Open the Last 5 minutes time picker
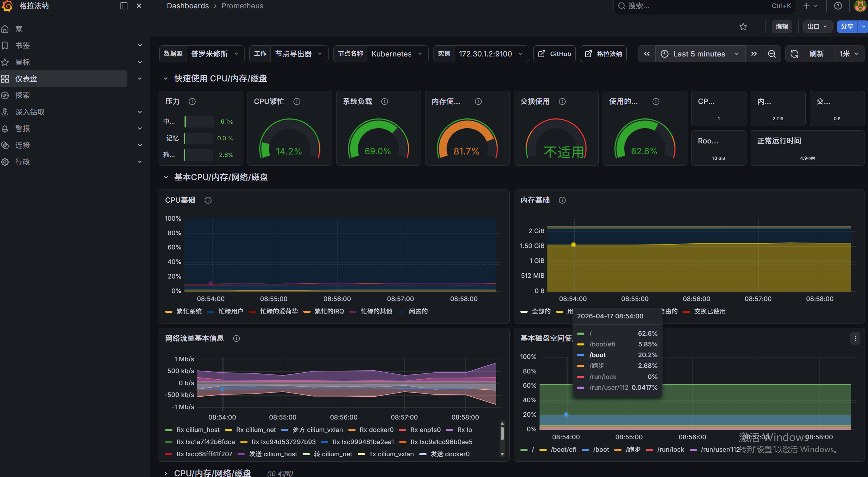The image size is (868, 477). (x=699, y=54)
